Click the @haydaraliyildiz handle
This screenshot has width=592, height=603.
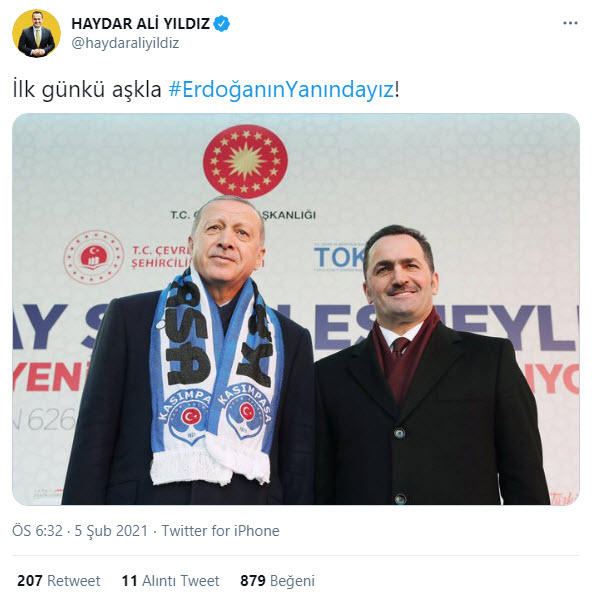coord(125,43)
